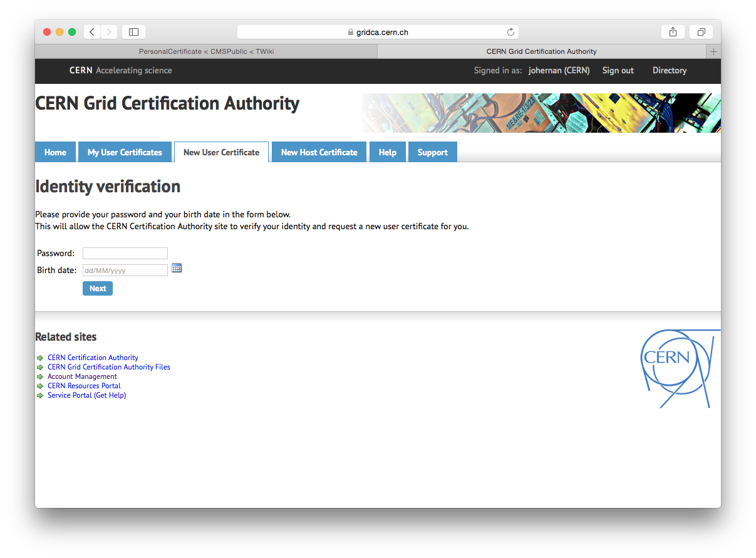756x558 pixels.
Task: Open the Help tab
Action: (x=388, y=152)
